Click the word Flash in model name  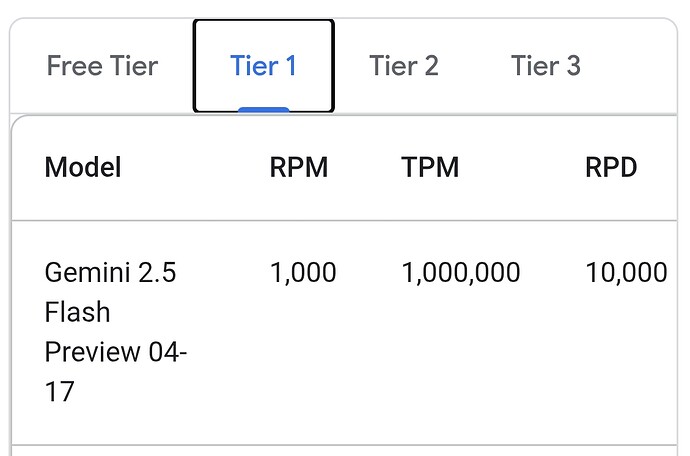pyautogui.click(x=77, y=312)
